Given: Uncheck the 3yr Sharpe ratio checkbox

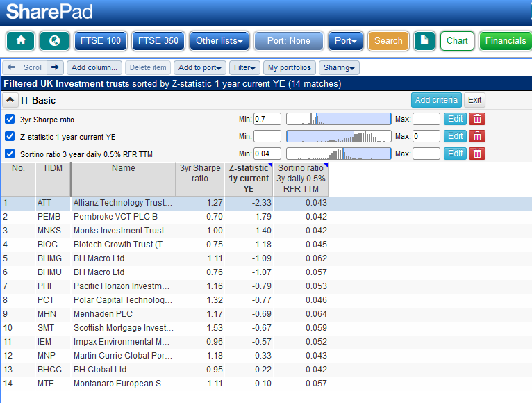Looking at the screenshot, I should (x=10, y=119).
